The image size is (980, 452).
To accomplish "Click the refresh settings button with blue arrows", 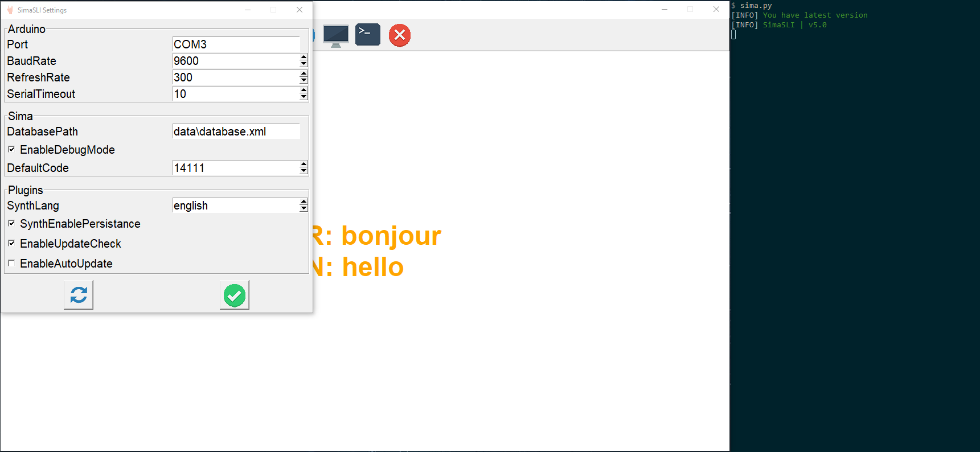I will [x=79, y=295].
